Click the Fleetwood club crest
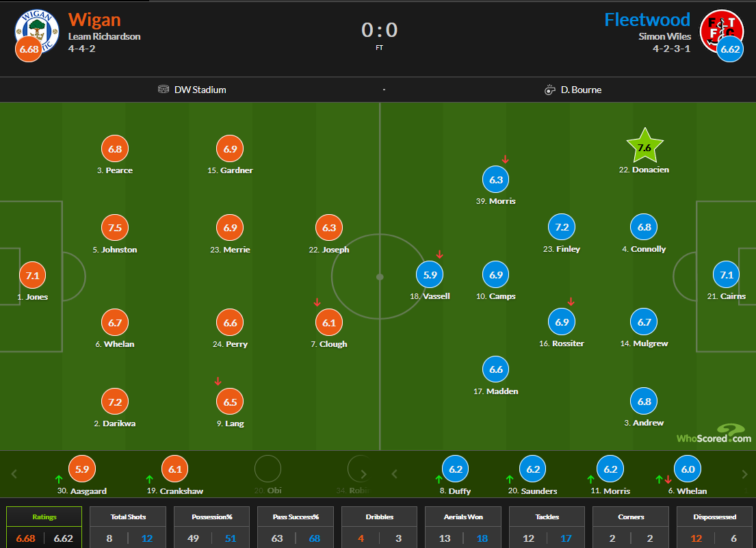This screenshot has height=548, width=756. (x=721, y=28)
